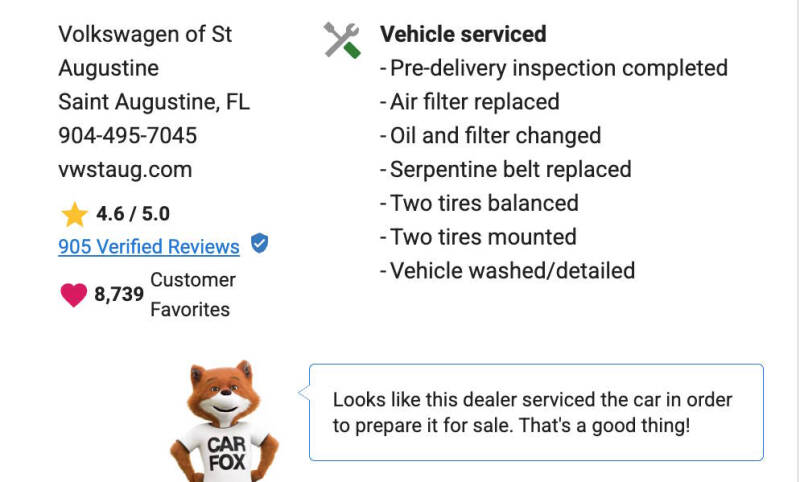This screenshot has height=482, width=800.
Task: Click the Serpentine belt replaced entry
Action: point(506,169)
